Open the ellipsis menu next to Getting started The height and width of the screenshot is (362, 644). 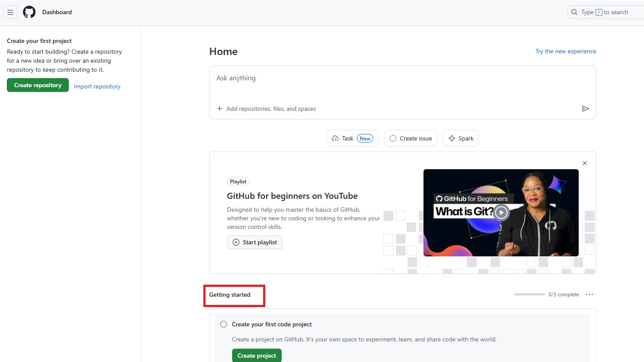pyautogui.click(x=589, y=294)
